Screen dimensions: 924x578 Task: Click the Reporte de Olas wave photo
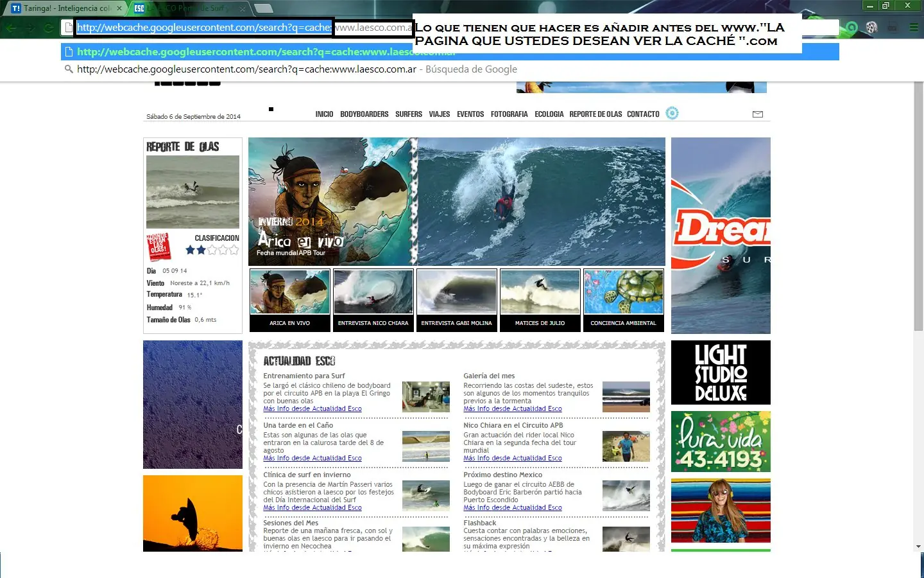pyautogui.click(x=193, y=192)
